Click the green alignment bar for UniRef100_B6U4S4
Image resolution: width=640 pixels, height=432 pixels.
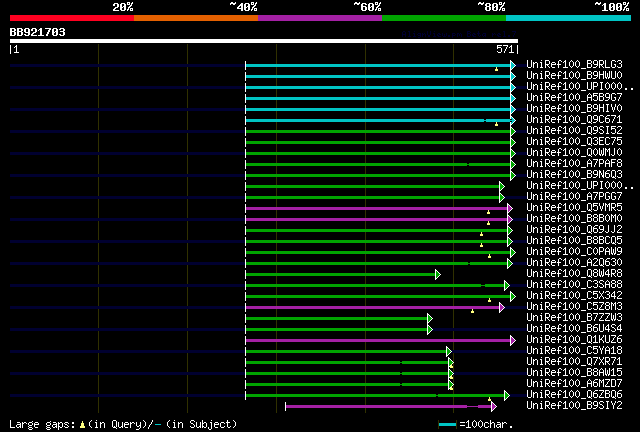[336, 330]
